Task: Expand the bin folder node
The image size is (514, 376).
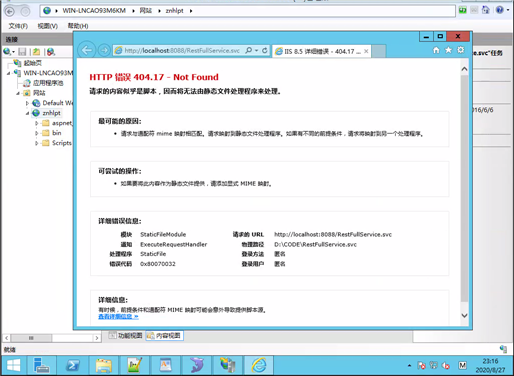Action: point(37,133)
